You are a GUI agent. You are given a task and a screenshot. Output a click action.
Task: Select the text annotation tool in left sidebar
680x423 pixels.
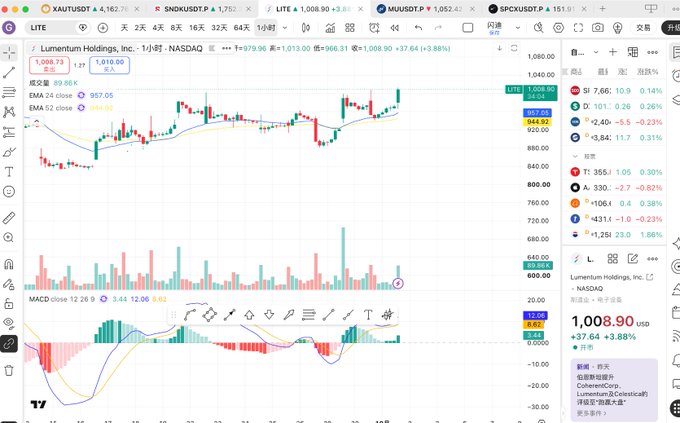(9, 172)
